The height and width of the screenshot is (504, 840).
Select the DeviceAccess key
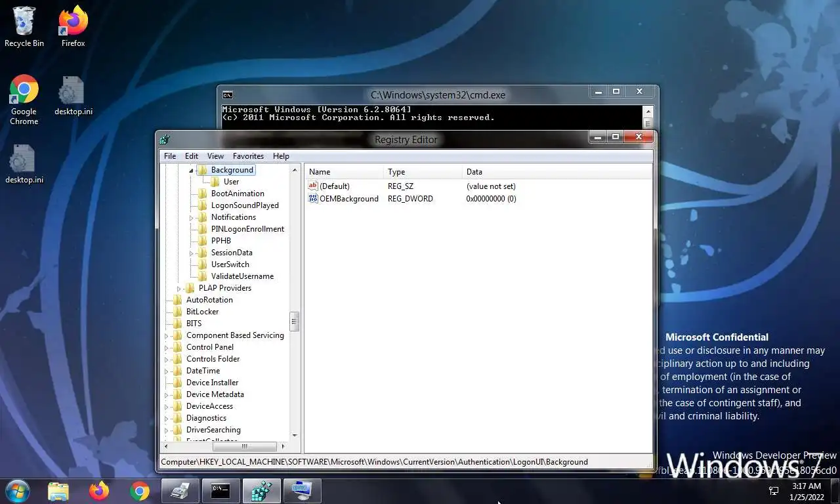[x=209, y=406]
